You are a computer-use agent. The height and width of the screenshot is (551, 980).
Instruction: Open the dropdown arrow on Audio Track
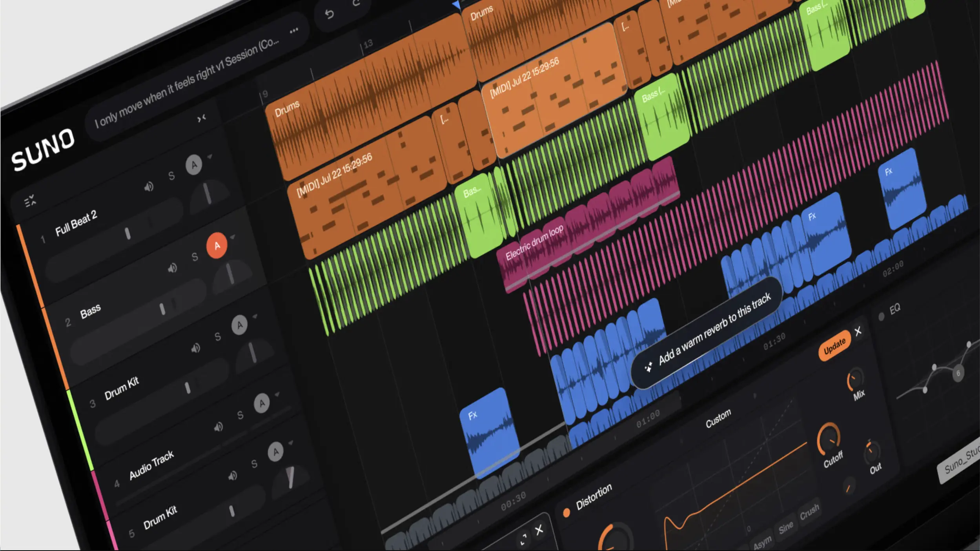(277, 394)
